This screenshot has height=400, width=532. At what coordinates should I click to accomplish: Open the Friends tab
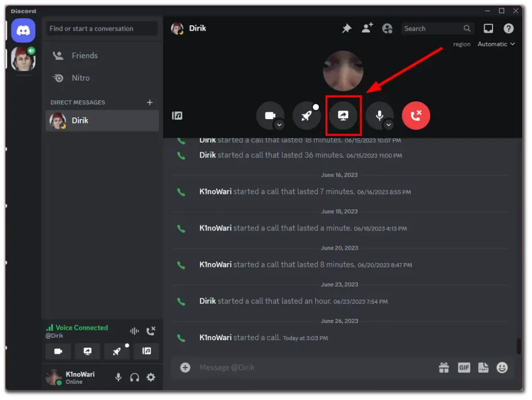coord(102,56)
